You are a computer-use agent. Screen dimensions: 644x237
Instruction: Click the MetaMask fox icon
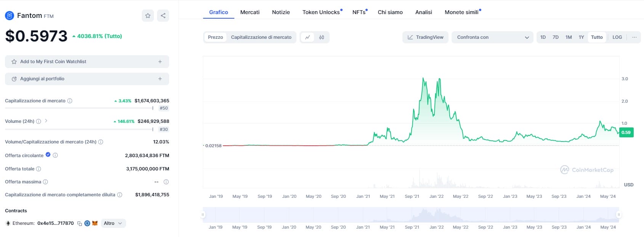coord(95,223)
